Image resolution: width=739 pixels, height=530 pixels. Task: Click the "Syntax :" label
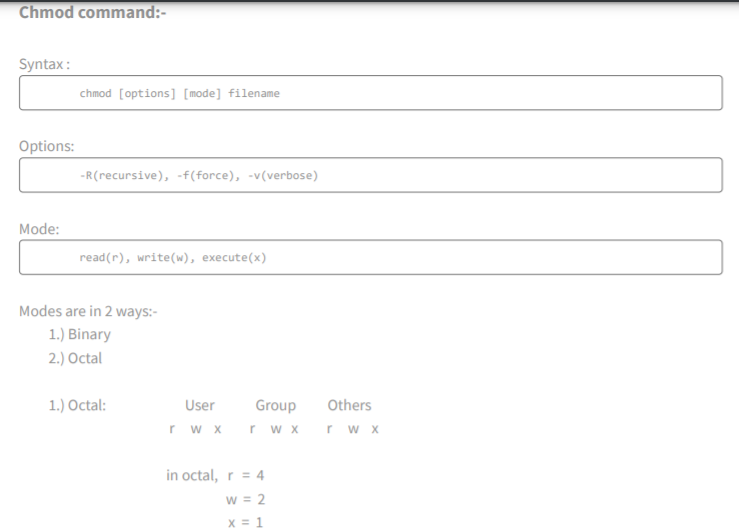44,63
